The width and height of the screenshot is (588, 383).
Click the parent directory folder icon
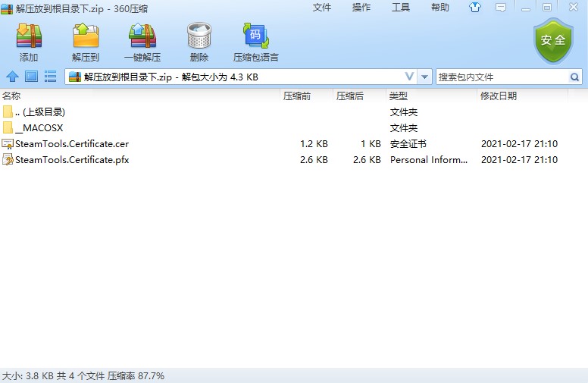click(x=8, y=112)
